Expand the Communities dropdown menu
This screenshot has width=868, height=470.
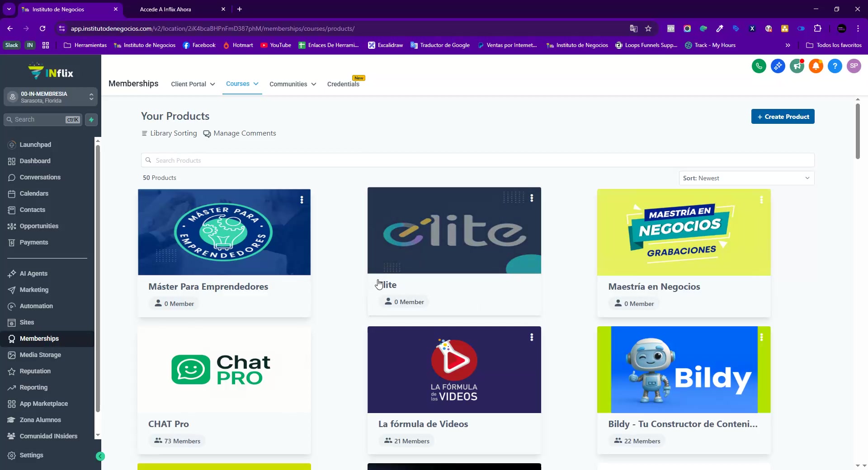(x=292, y=84)
